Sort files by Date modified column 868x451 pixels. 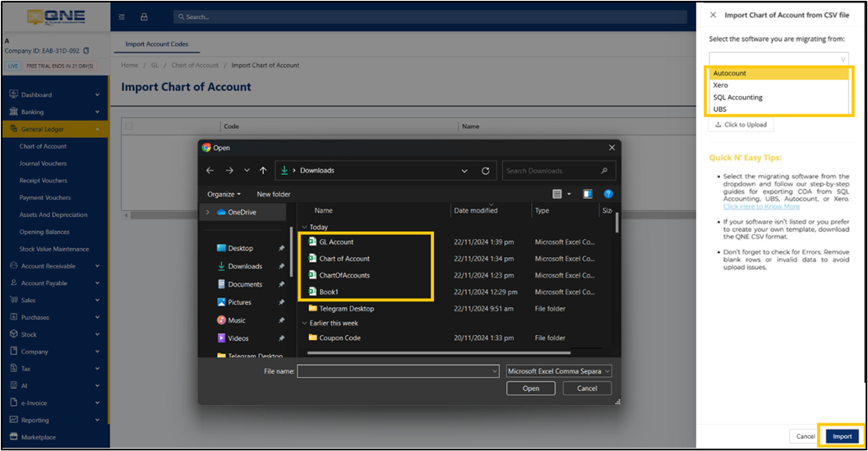point(476,210)
